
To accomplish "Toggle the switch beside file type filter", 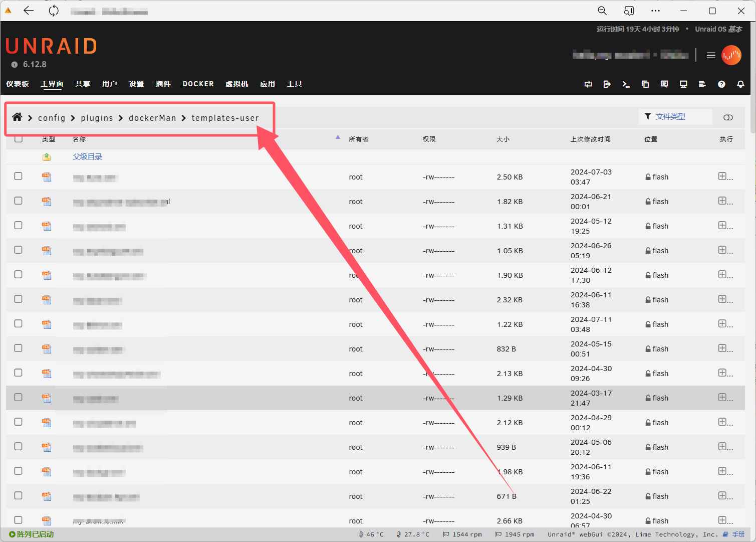I will [x=728, y=117].
